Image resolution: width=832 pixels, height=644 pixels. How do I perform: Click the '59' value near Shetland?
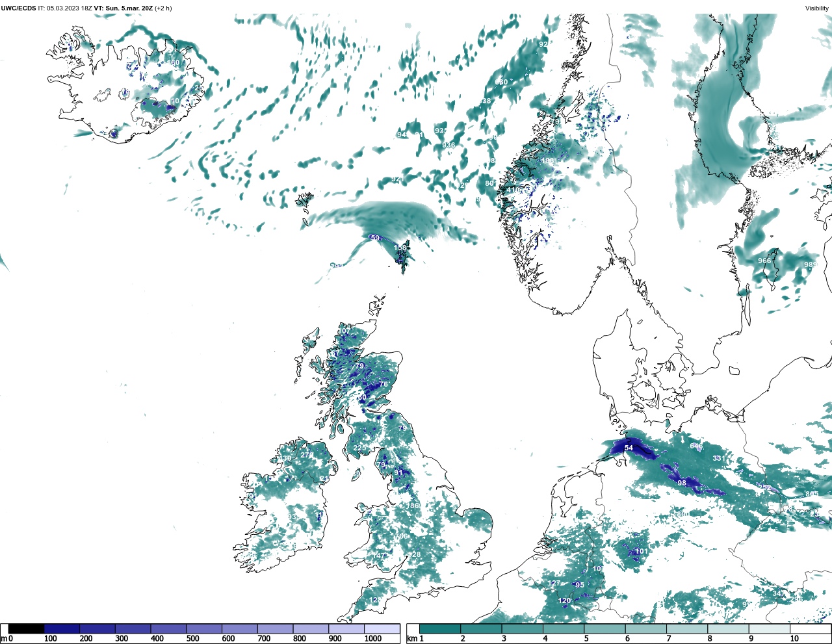click(x=375, y=238)
